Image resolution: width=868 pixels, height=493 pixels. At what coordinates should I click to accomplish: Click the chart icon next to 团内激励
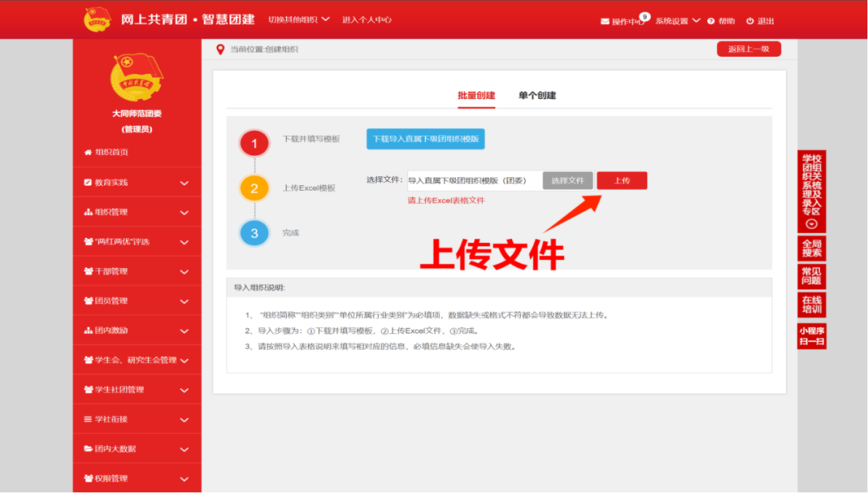click(x=88, y=330)
